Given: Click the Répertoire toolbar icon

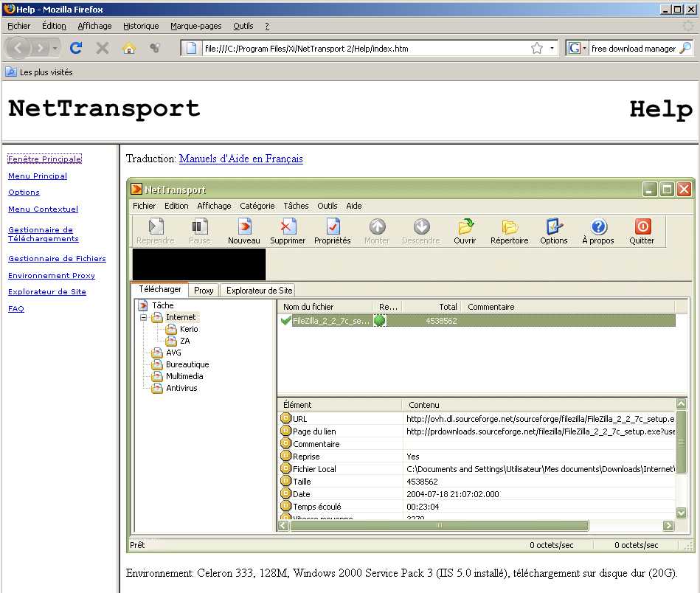Looking at the screenshot, I should point(510,227).
